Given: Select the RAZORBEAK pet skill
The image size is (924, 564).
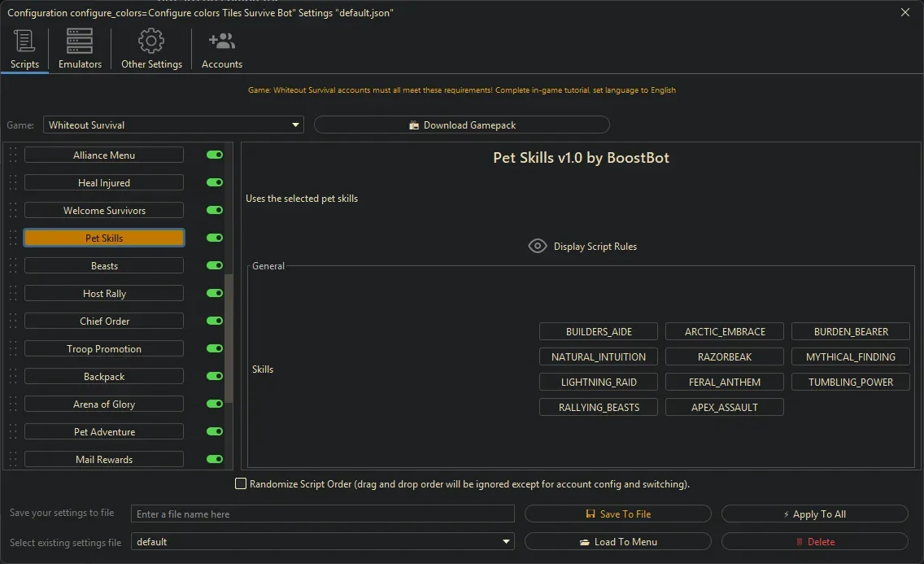Looking at the screenshot, I should point(724,356).
